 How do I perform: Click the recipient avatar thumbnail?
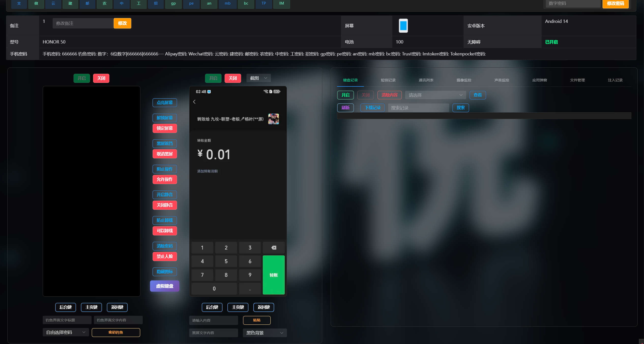click(x=273, y=119)
